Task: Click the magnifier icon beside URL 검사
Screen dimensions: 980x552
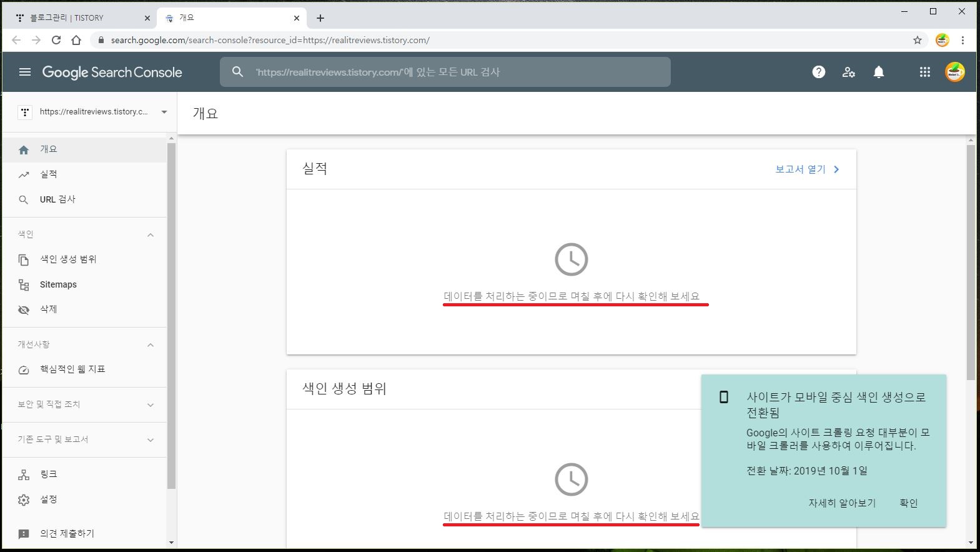Action: tap(24, 199)
